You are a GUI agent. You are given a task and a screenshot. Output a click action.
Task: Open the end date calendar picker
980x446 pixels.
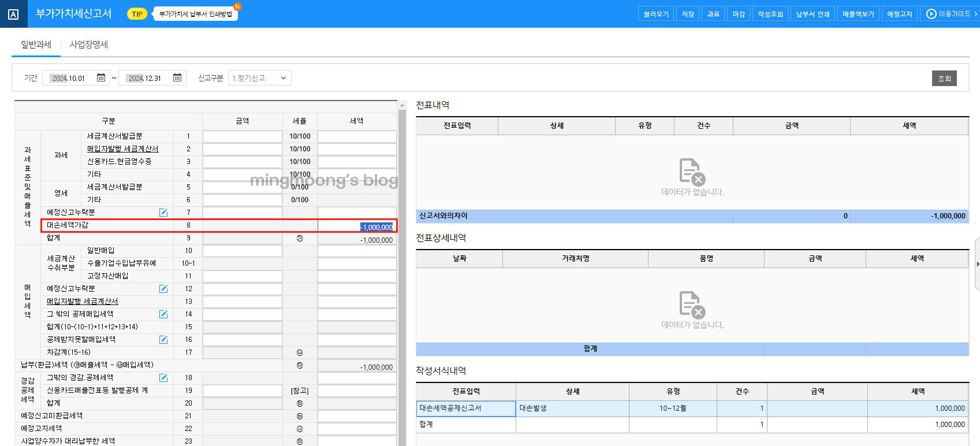(x=177, y=78)
